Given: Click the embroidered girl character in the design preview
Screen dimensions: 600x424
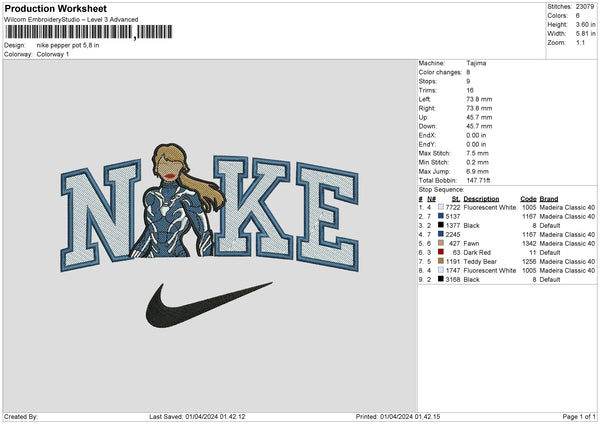Looking at the screenshot, I should [178, 201].
